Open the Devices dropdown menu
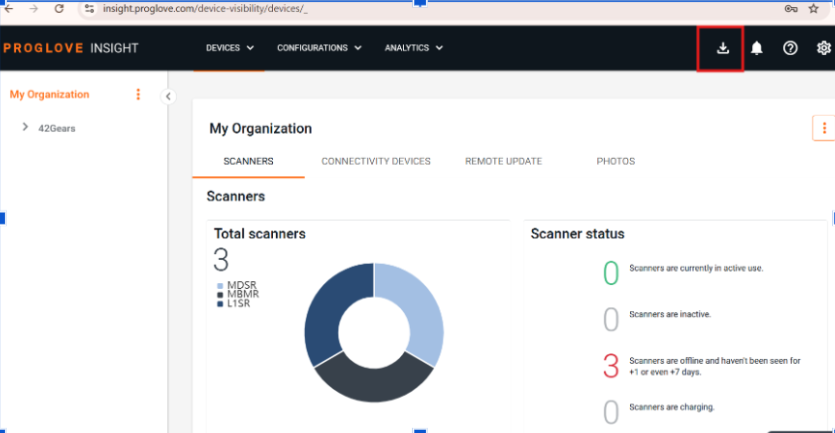Viewport: 835px width, 433px height. pyautogui.click(x=230, y=48)
